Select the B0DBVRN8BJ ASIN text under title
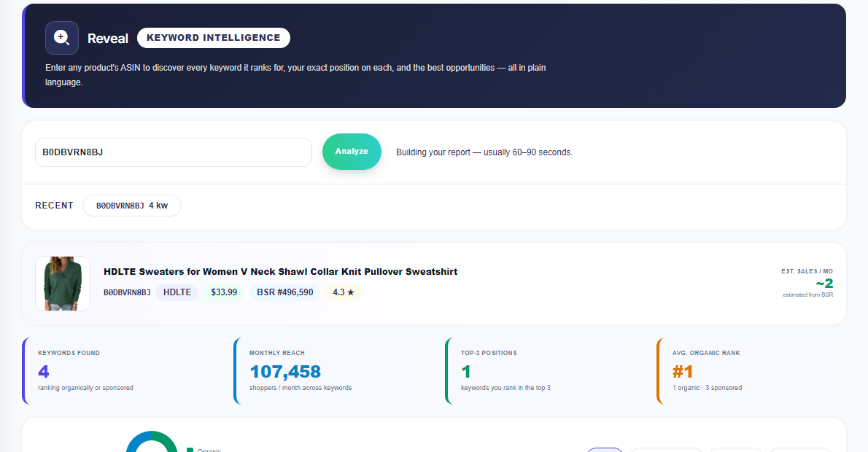 (127, 292)
